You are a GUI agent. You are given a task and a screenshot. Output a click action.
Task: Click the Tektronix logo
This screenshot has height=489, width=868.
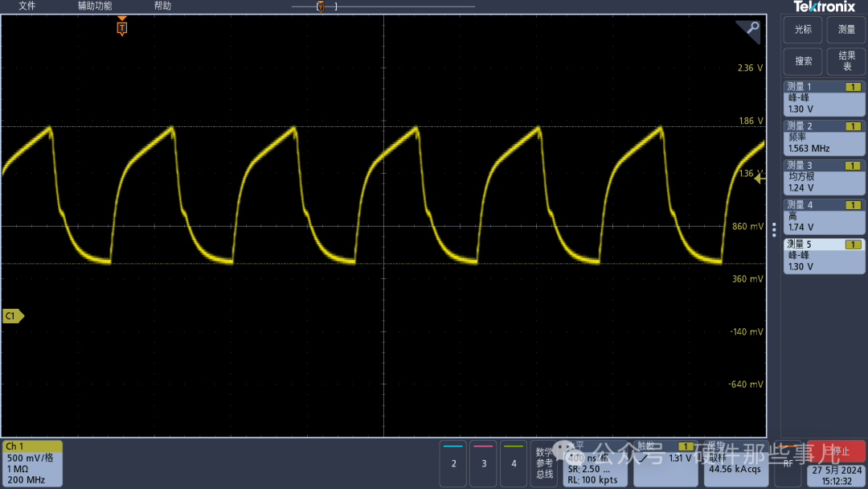[824, 6]
